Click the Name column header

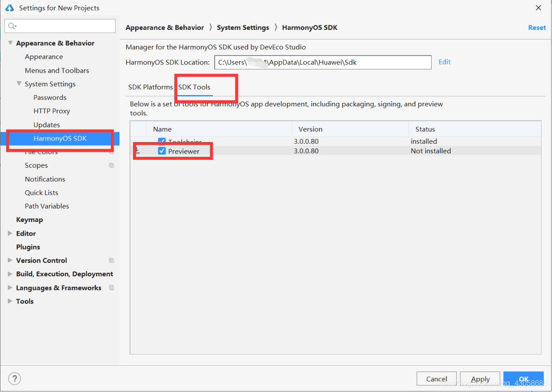pos(219,129)
